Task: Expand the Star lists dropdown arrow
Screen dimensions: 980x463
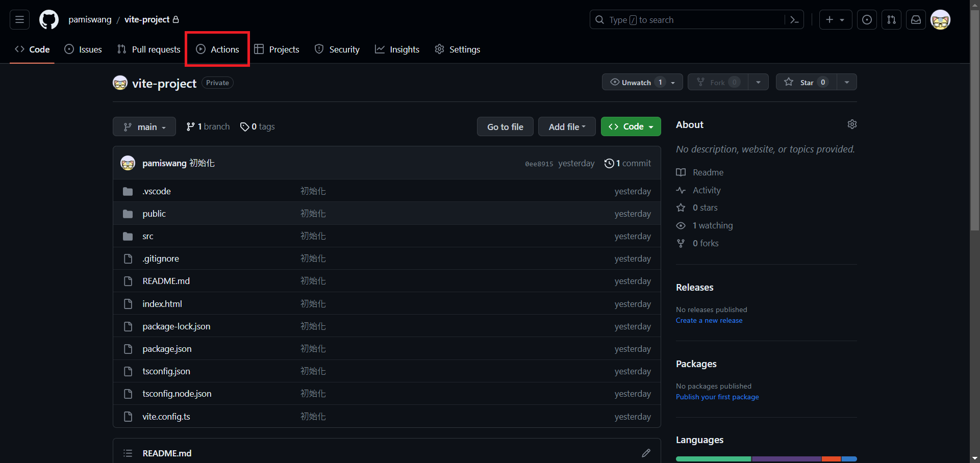Action: [x=847, y=82]
